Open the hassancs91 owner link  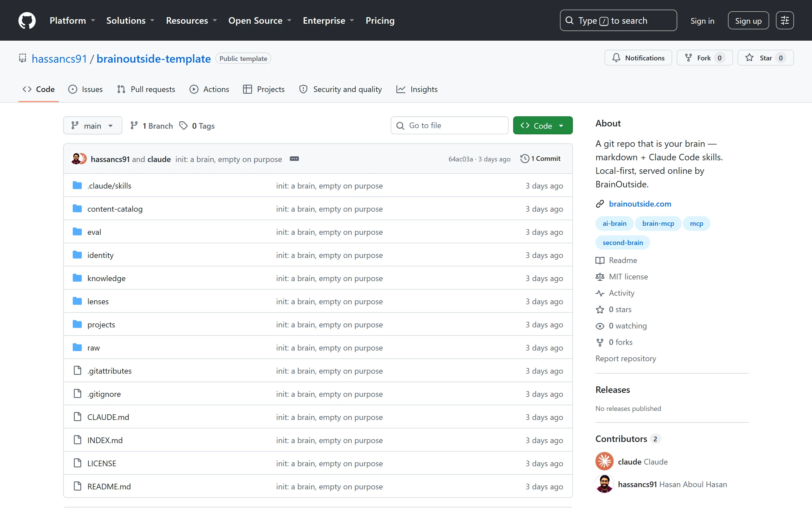tap(59, 58)
